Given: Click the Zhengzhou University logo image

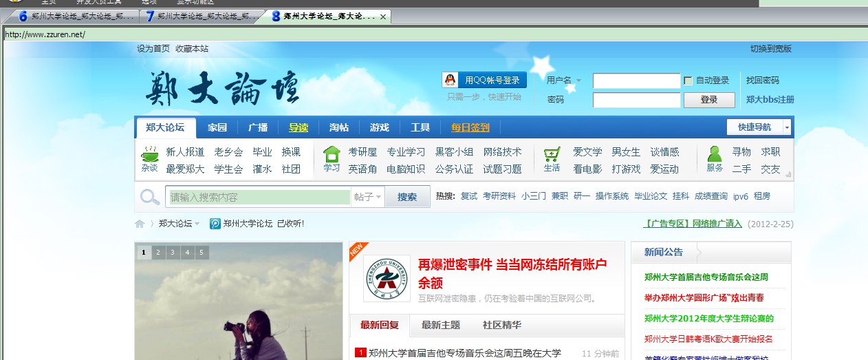Looking at the screenshot, I should (387, 278).
